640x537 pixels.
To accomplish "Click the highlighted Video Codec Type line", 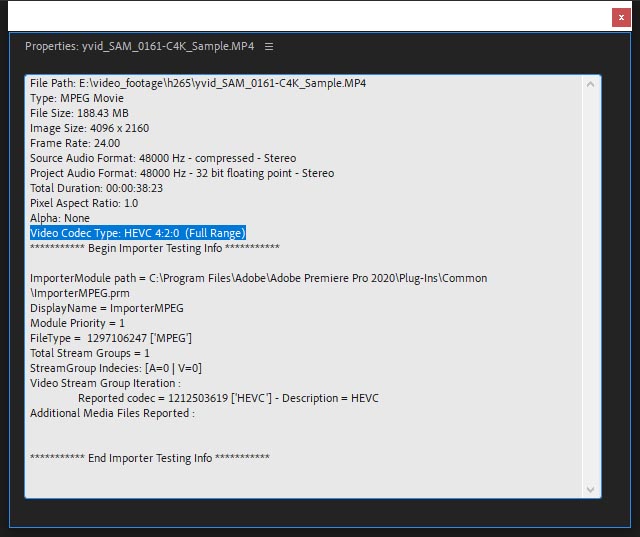I will [138, 233].
